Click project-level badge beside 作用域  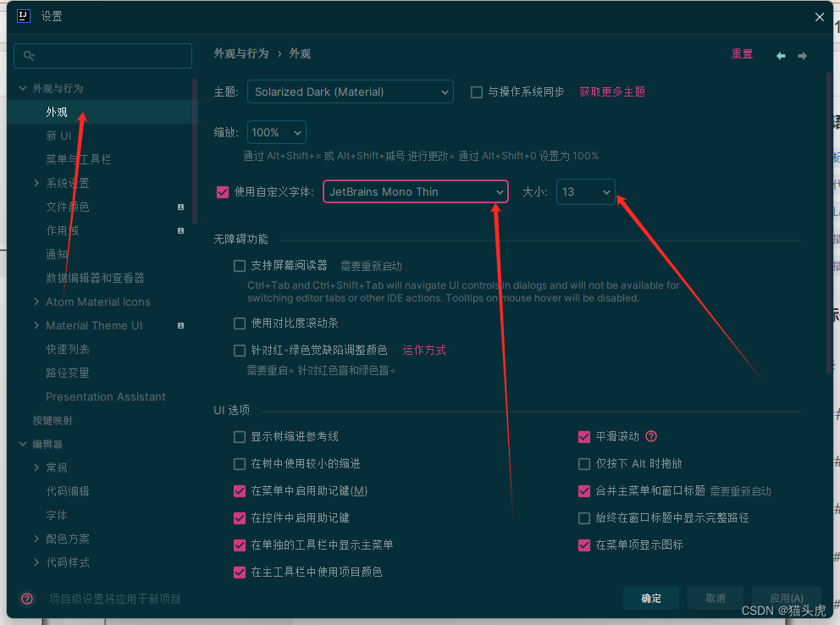tap(180, 231)
